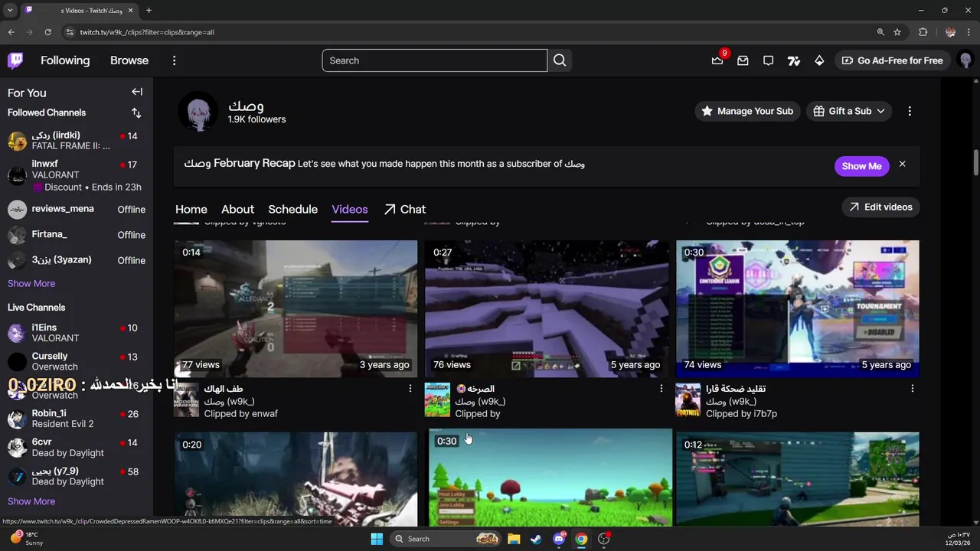Open the user profile avatar menu

pos(965,60)
